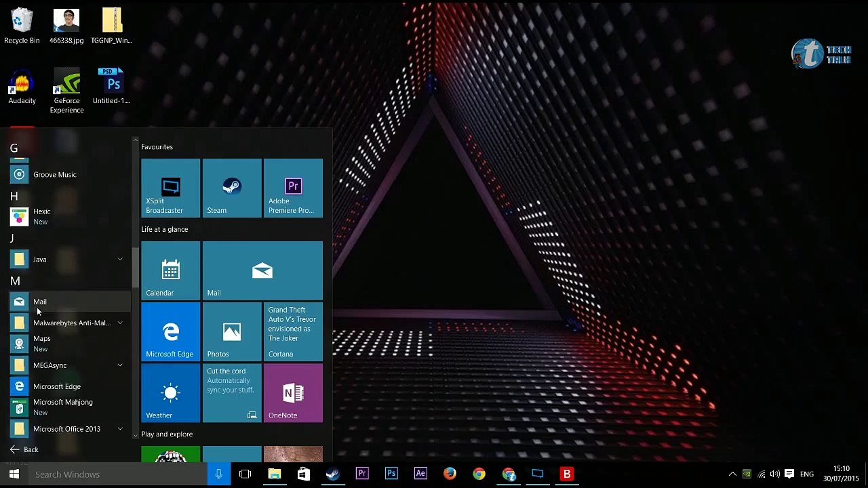The width and height of the screenshot is (868, 488).
Task: Select the 466338.jpg desktop image
Action: coord(66,26)
